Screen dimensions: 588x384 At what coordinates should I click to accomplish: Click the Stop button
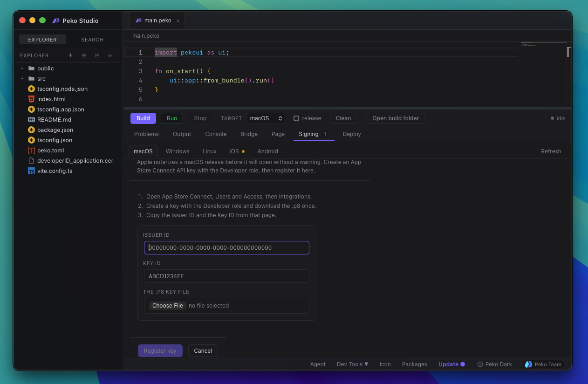[x=200, y=118]
